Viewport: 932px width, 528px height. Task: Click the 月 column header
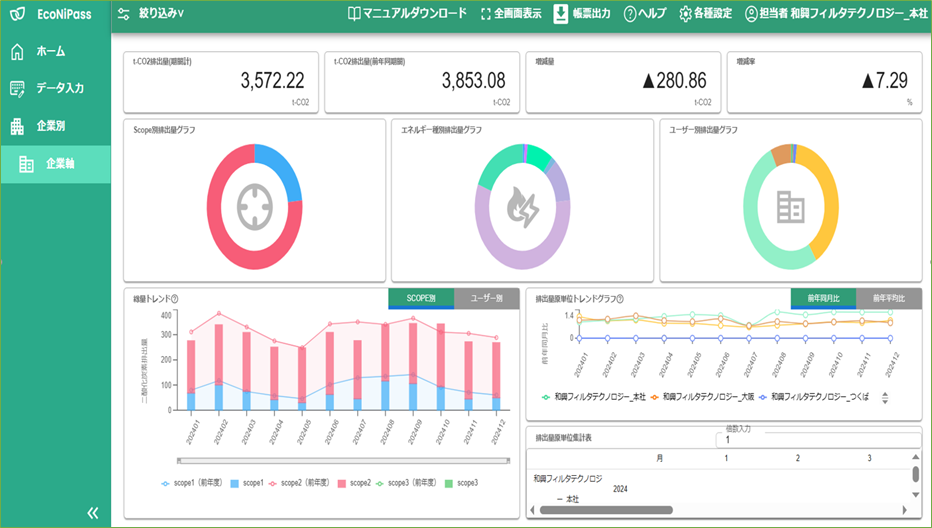click(660, 458)
